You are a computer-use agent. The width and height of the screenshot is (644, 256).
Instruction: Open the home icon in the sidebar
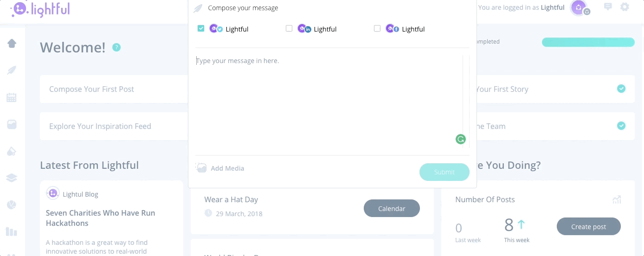pyautogui.click(x=12, y=43)
